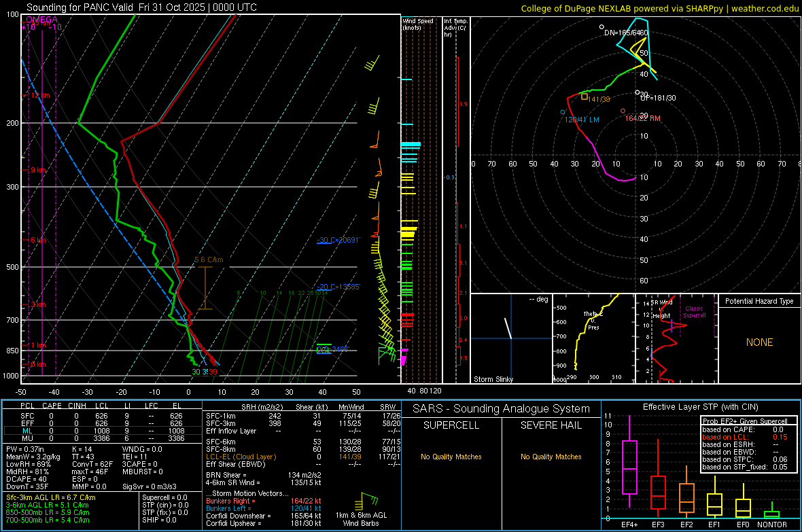Click the Classic Supercell label
Screen dimensions: 802x532
(x=694, y=312)
